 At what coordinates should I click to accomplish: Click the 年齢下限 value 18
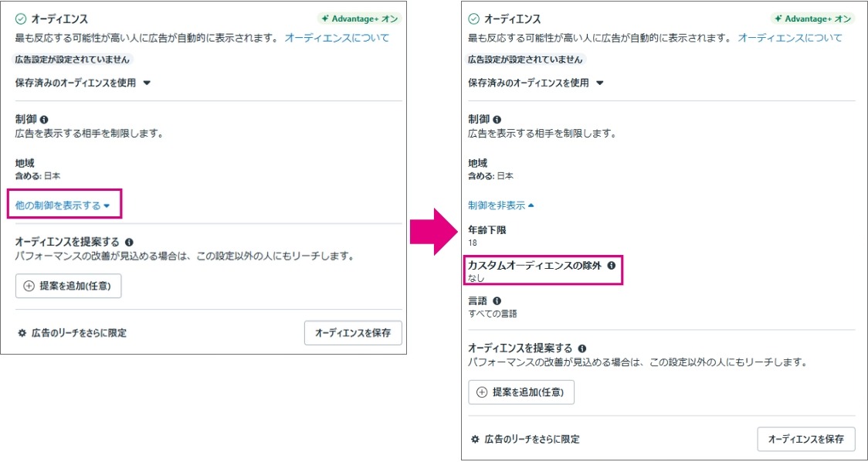(473, 243)
